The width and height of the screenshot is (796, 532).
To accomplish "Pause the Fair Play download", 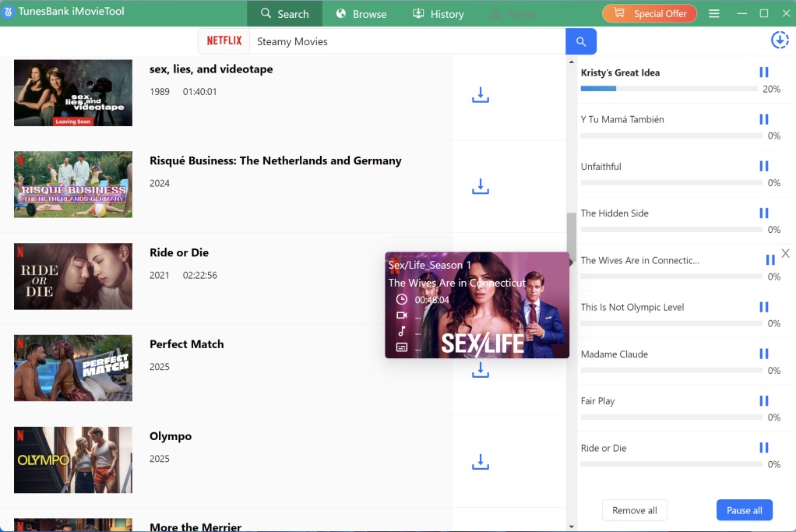I will (763, 400).
